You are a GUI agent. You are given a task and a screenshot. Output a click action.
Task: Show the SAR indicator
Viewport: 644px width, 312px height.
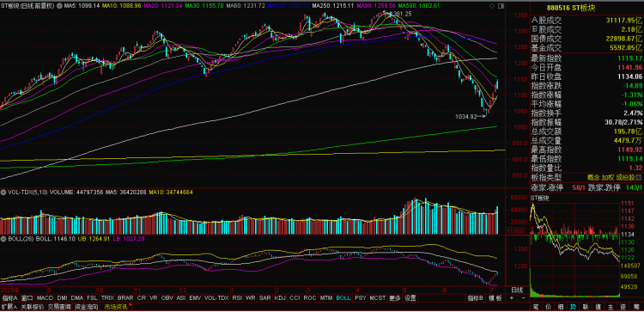pyautogui.click(x=265, y=298)
